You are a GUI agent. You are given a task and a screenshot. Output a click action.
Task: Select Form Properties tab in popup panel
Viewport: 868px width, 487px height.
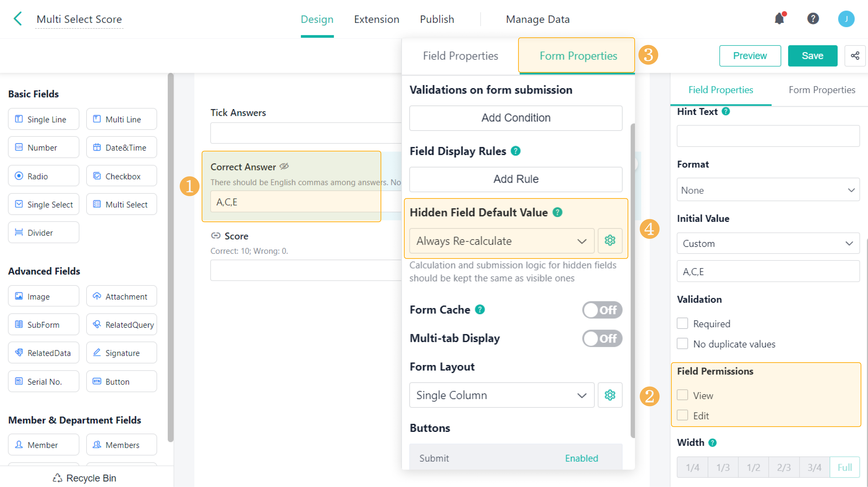[578, 56]
